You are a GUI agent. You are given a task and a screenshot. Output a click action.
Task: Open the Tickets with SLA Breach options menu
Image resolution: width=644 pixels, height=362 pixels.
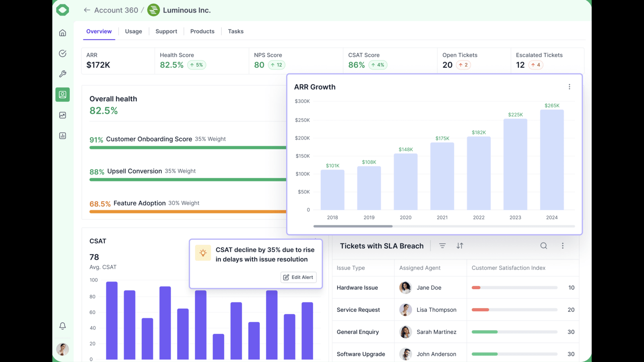coord(562,246)
